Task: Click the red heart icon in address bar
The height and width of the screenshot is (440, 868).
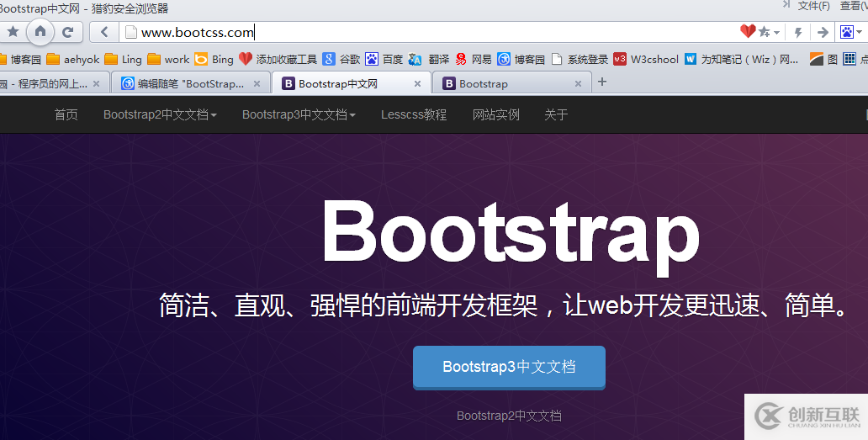Action: coord(748,31)
